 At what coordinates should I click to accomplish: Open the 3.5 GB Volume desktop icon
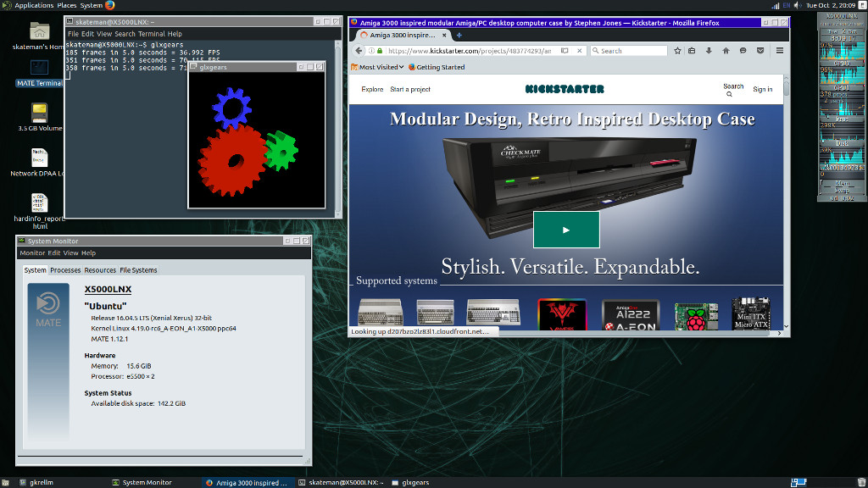click(39, 113)
